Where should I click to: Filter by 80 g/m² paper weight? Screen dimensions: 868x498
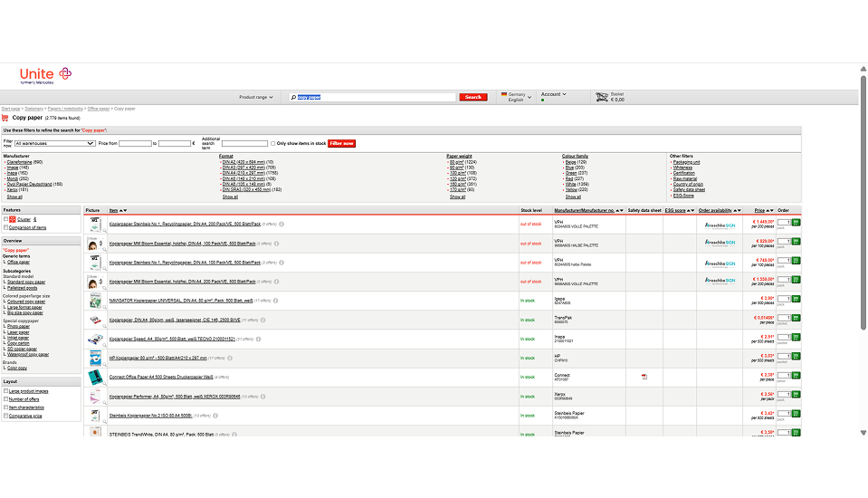[457, 162]
